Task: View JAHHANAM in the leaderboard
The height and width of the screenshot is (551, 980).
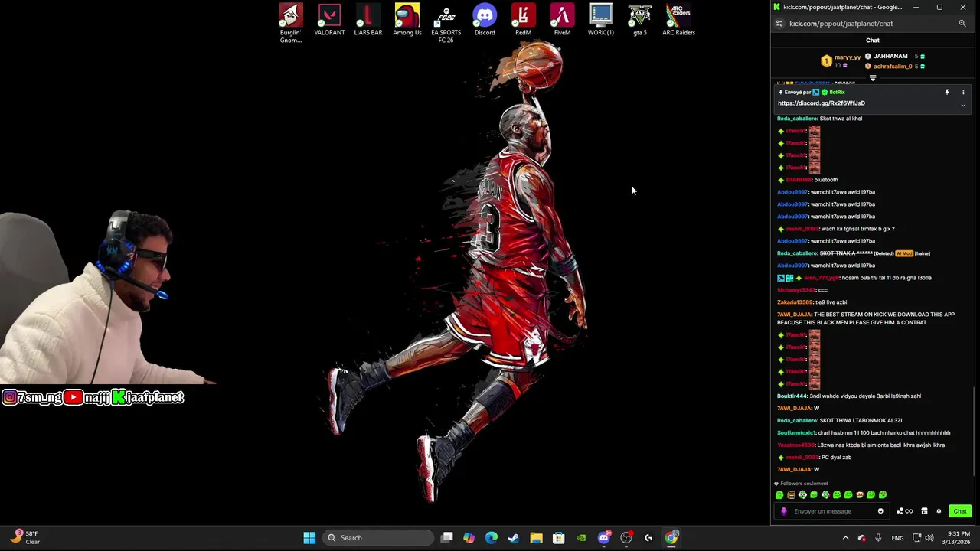Action: click(890, 57)
